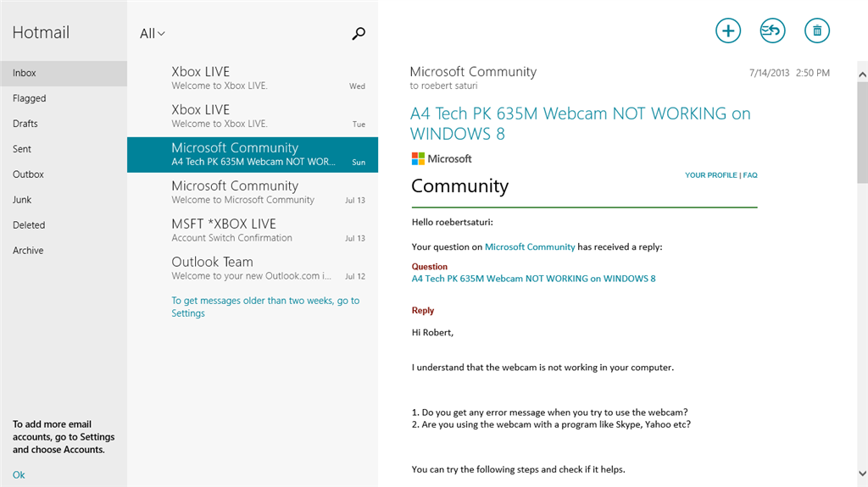The width and height of the screenshot is (868, 487).
Task: Delete the message with trash icon
Action: pos(817,30)
